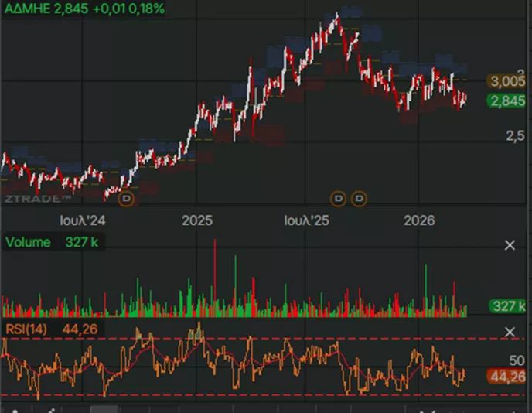Click the Ιουλ'25 label on time axis

click(306, 220)
